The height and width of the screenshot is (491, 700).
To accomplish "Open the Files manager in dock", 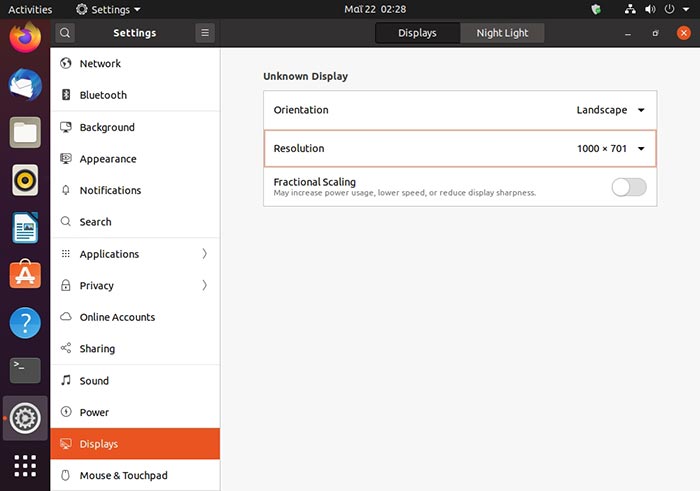I will 25,133.
